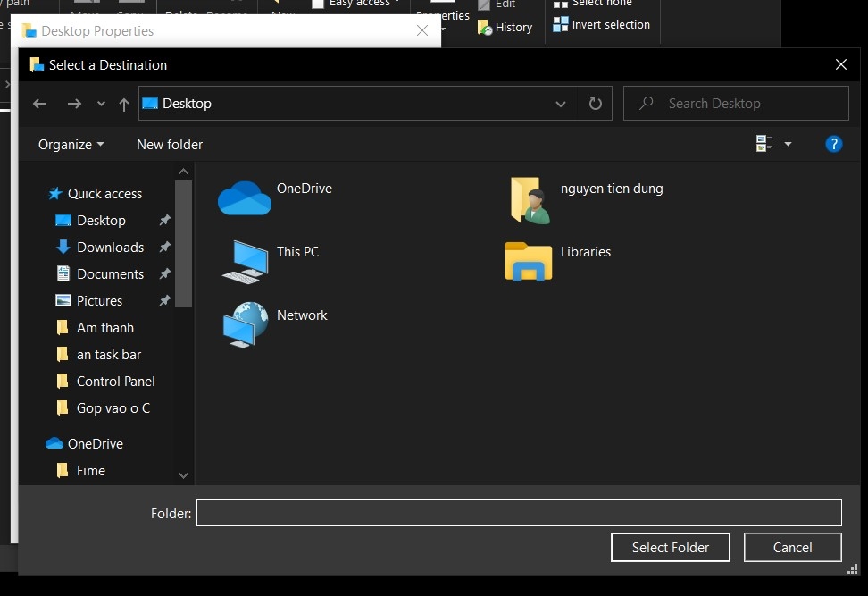Open the Control Panel folder in sidebar
The image size is (868, 596).
tap(116, 381)
